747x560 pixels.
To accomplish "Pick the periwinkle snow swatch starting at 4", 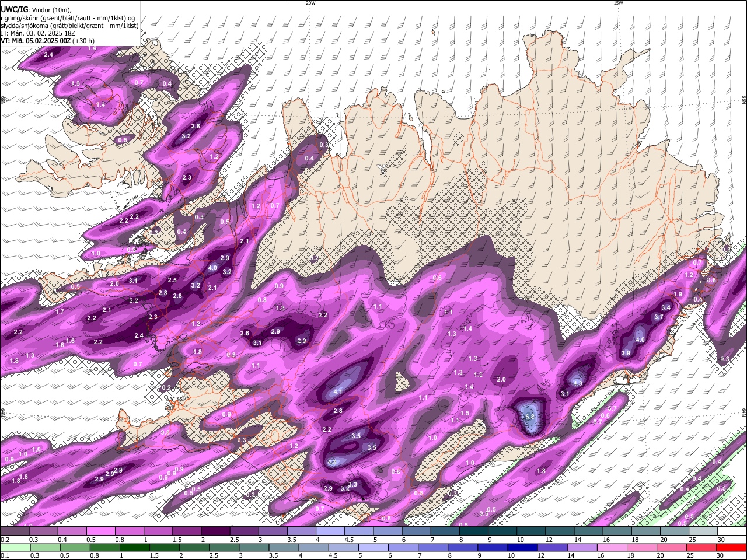I will (x=330, y=531).
